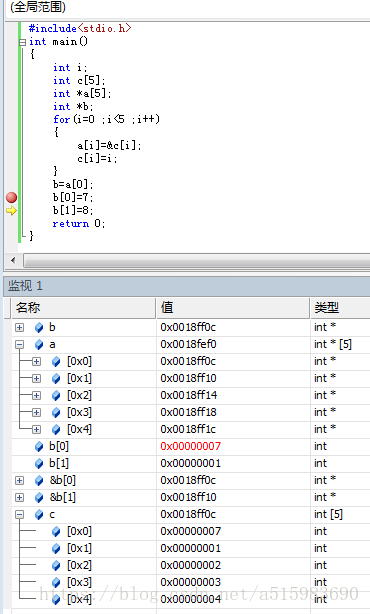
Task: Click variable icon of c's [0x3] row
Action: tap(56, 582)
